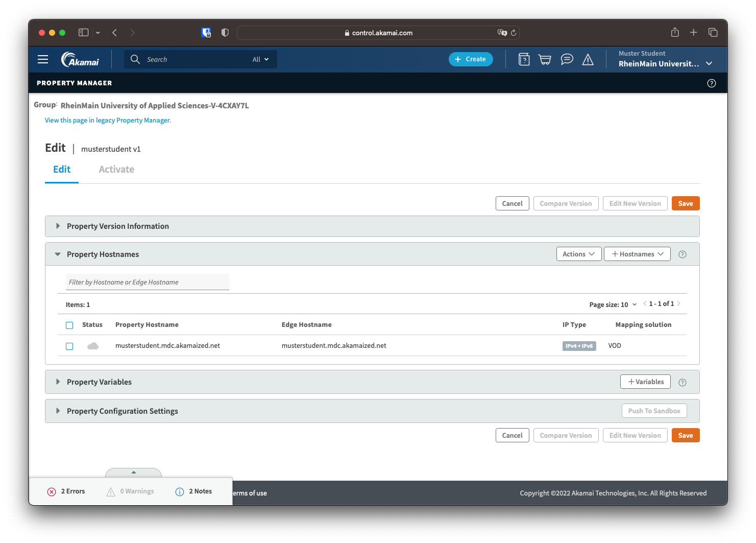Screen dimensions: 756x543
Task: Open the Page size dropdown
Action: (x=613, y=304)
